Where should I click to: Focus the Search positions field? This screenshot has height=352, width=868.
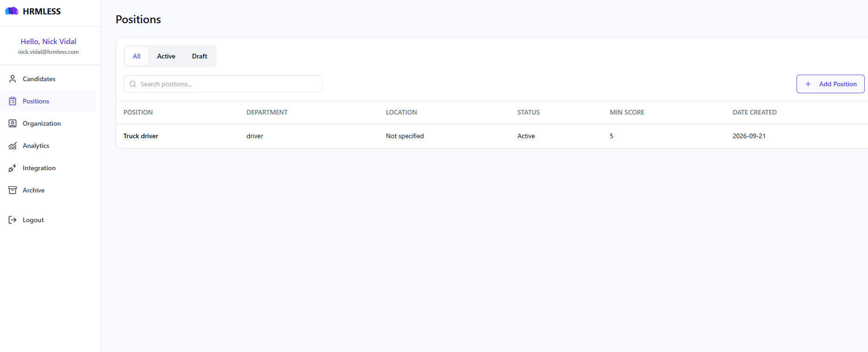click(x=223, y=84)
